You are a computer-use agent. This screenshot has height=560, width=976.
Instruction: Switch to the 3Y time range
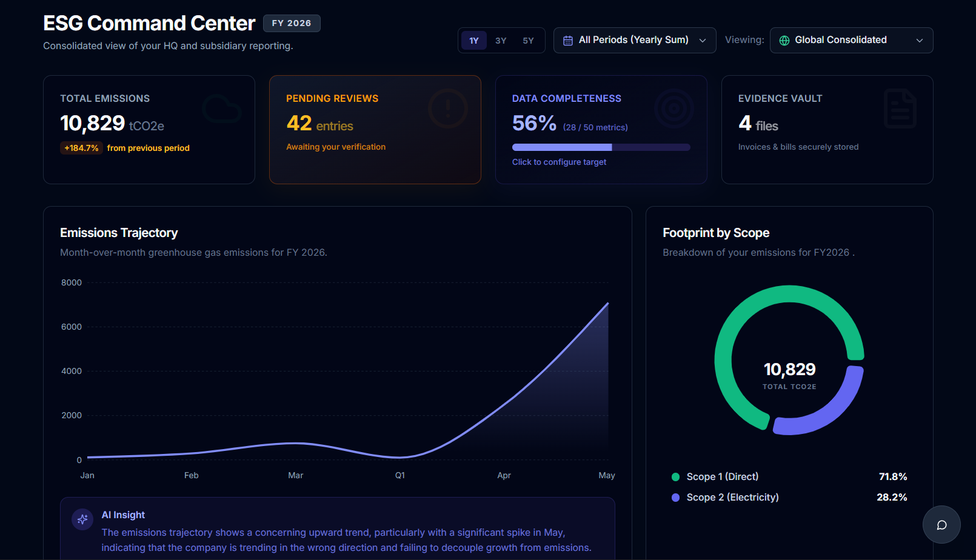coord(501,41)
